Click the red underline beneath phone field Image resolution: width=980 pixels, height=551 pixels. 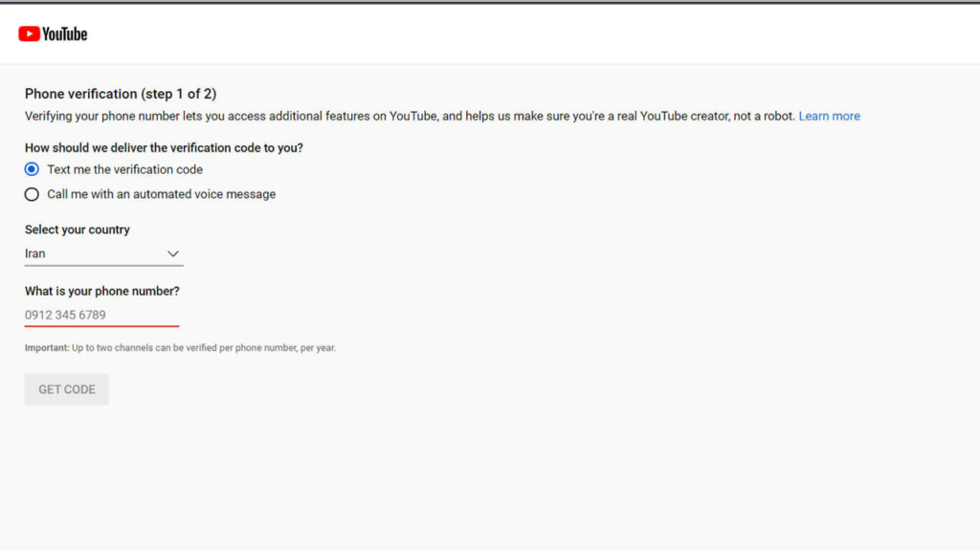[x=101, y=326]
